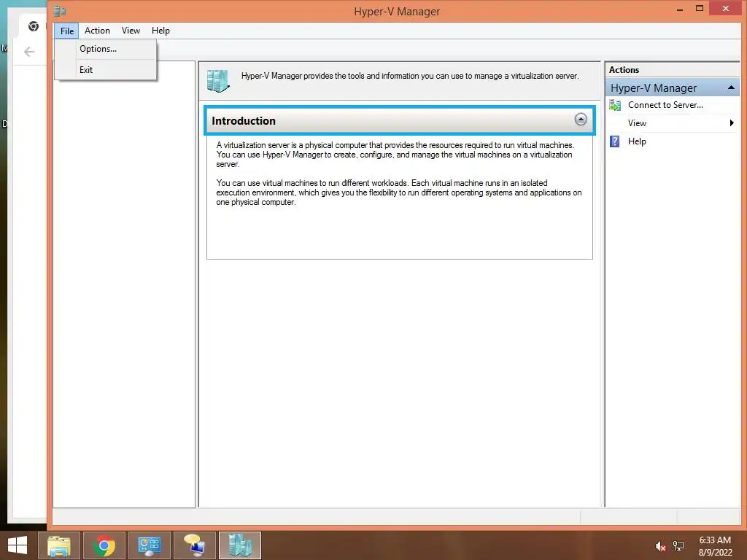Click the Hyper-V Manager group header in Actions
747x560 pixels.
pos(672,88)
